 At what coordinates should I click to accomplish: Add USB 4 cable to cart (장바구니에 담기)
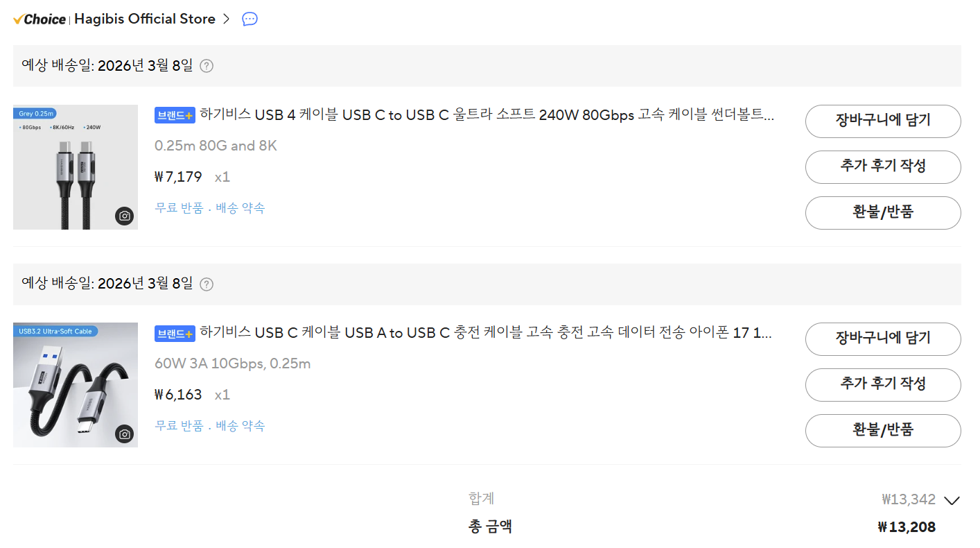(x=882, y=121)
